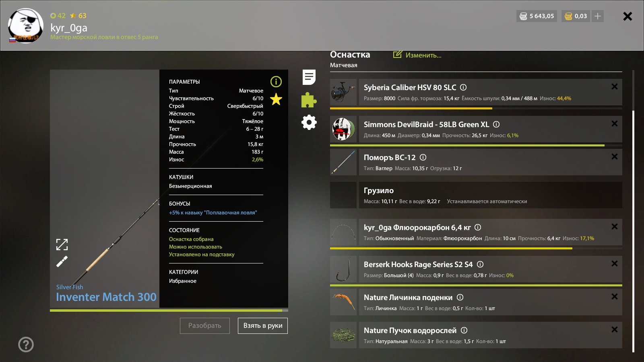Click the Изменить rig edit link

[x=417, y=55]
